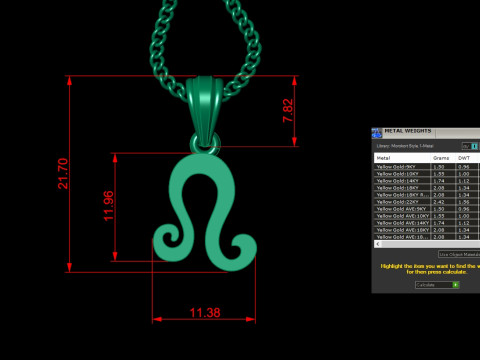Click the left arrow of horizontal scrollbar
The width and height of the screenshot is (480, 360).
click(x=378, y=244)
